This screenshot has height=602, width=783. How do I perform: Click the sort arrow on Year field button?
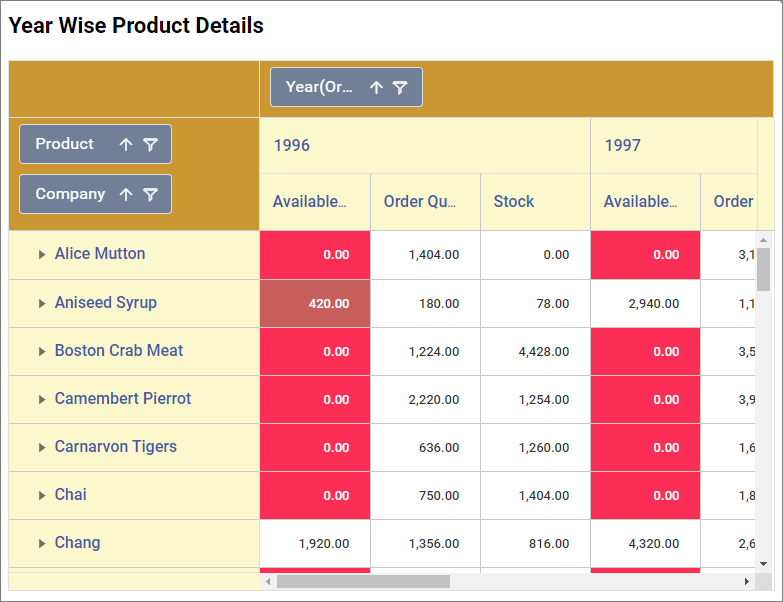(x=376, y=87)
